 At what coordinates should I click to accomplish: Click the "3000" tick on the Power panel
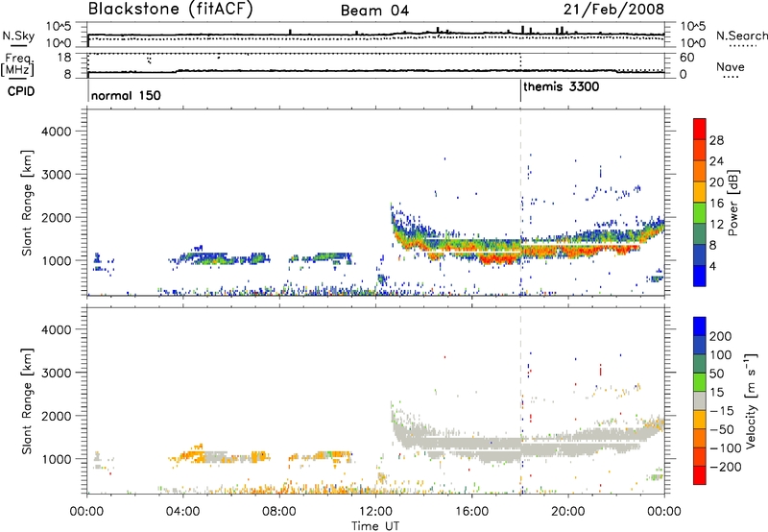(x=56, y=175)
